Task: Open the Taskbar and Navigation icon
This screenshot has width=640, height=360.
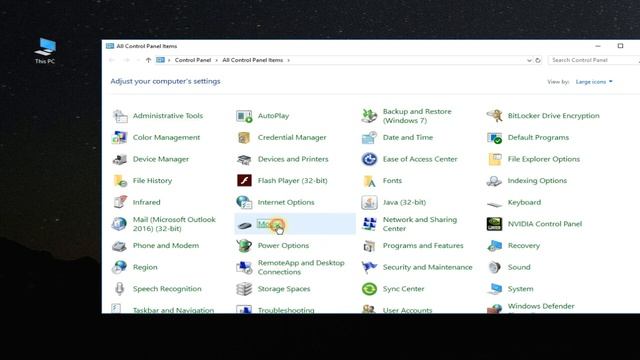Action: [x=117, y=308]
